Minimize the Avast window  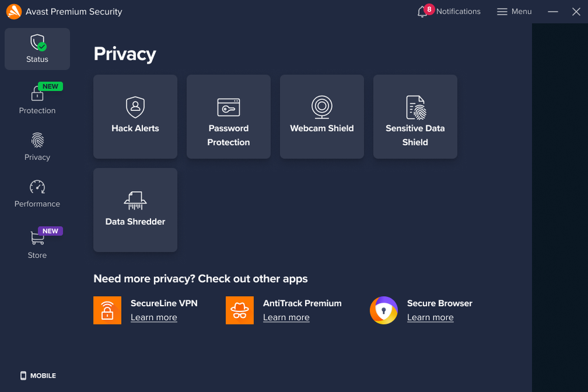[553, 12]
